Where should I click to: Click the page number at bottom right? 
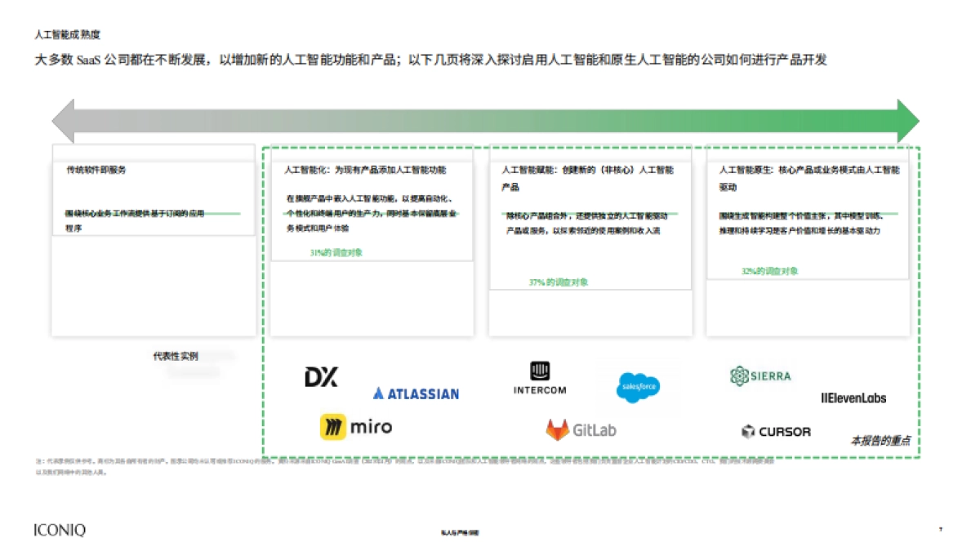click(942, 530)
